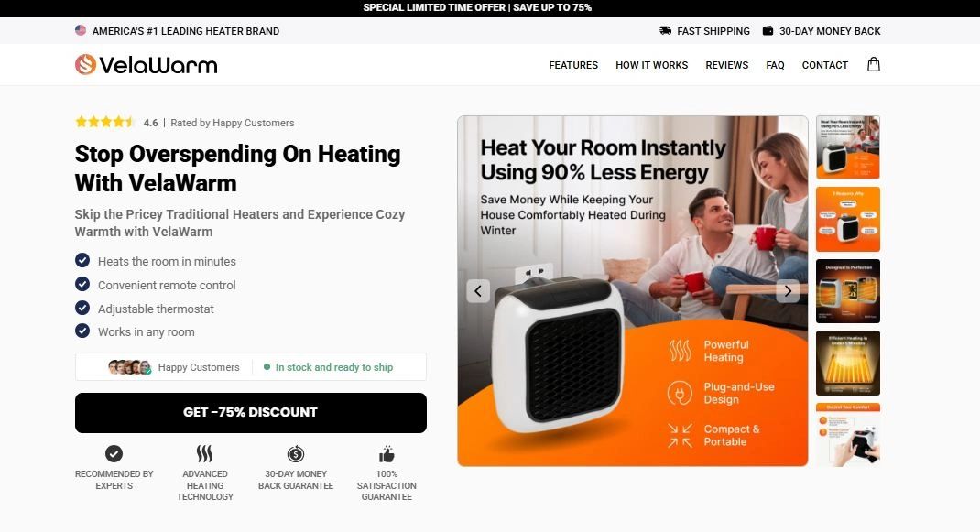Screen dimensions: 980x532
Task: Go to the previous product image
Action: [478, 290]
